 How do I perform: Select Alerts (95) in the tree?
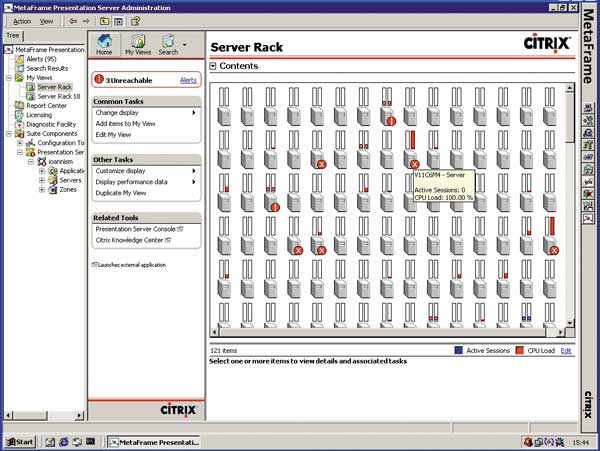[x=41, y=59]
